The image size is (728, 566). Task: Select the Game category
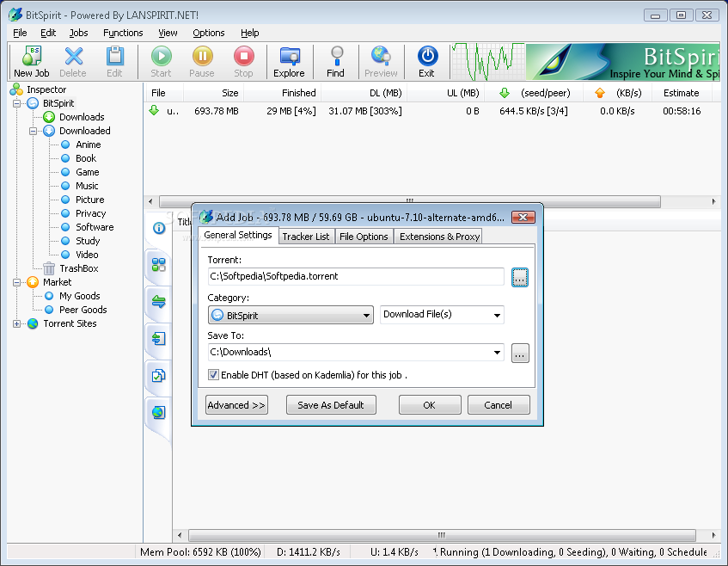tap(88, 172)
